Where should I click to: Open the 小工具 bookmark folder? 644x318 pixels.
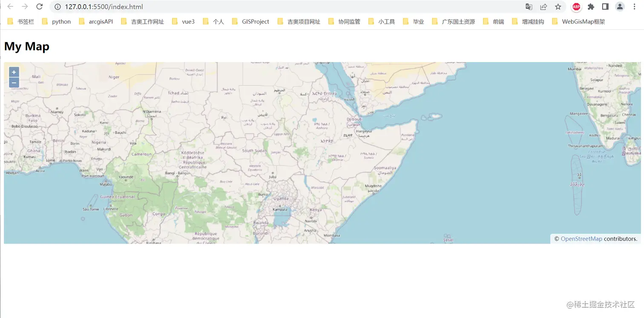click(x=382, y=22)
